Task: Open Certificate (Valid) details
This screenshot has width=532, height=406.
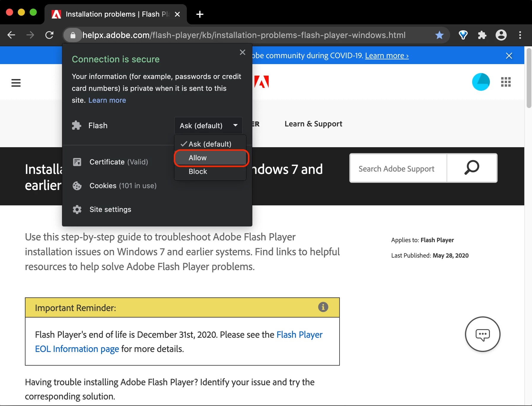Action: 119,162
